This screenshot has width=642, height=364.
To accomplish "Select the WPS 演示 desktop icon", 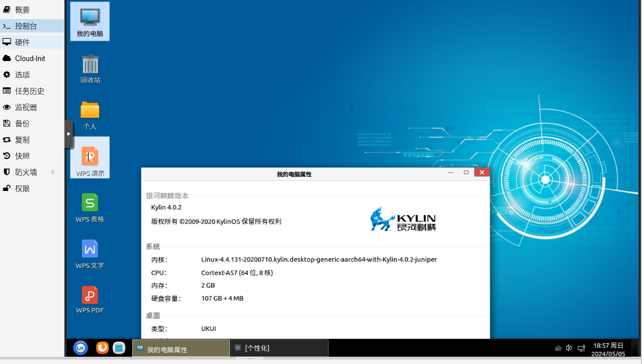I will pos(90,158).
